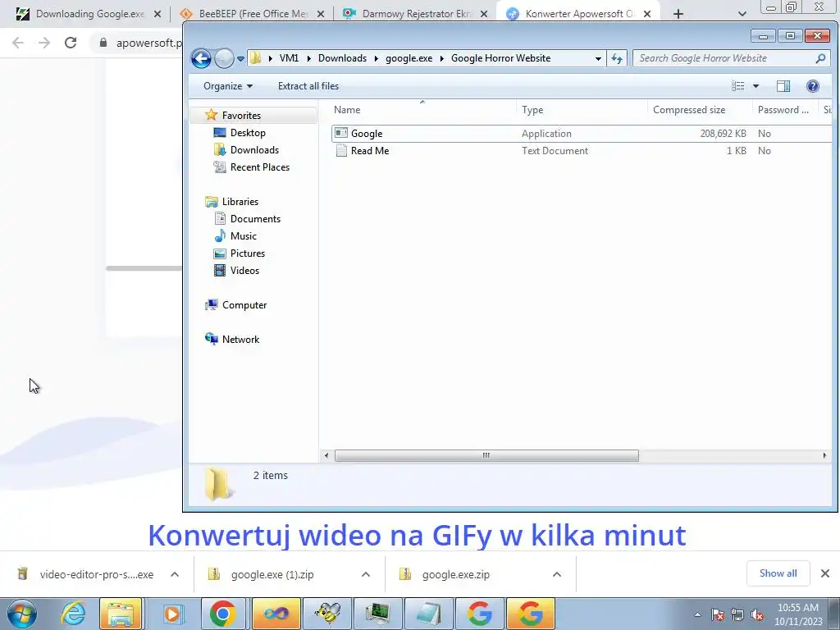The height and width of the screenshot is (630, 840).
Task: Open recent locations dropdown beside Forward arrow
Action: 240,59
